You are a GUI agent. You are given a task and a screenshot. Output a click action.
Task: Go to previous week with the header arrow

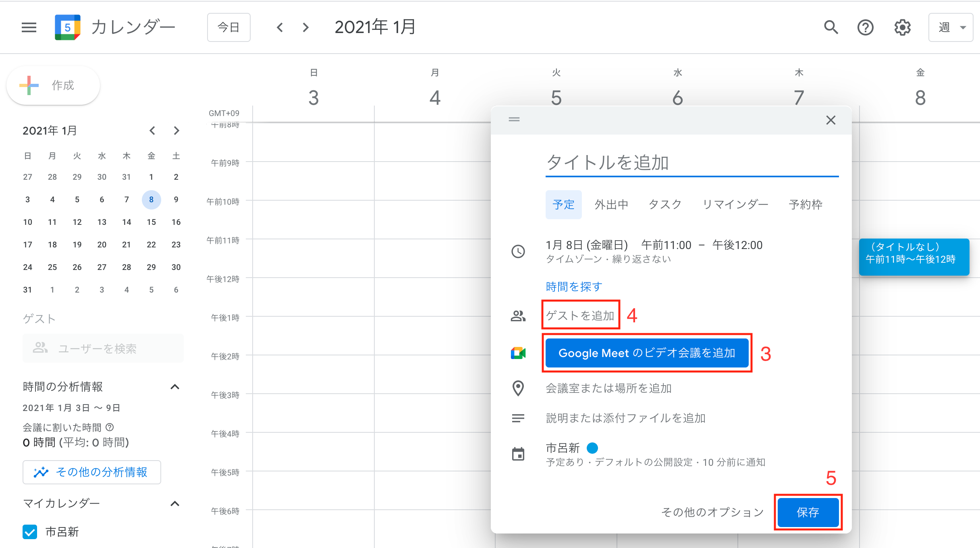(x=280, y=27)
